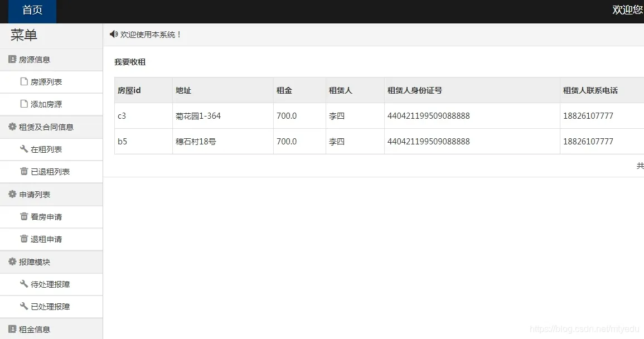Click rent 700.0 in row b5

pos(286,142)
